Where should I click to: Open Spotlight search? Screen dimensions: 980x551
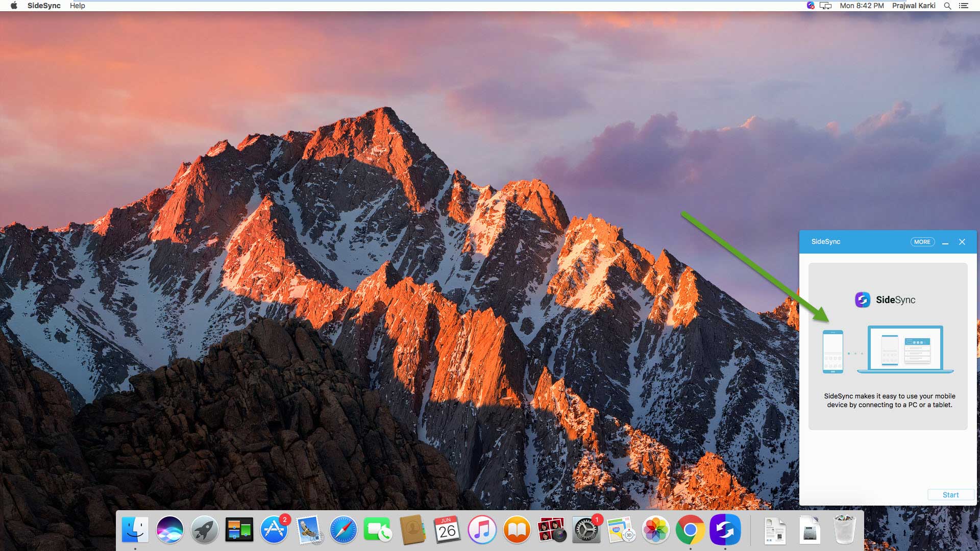(947, 6)
